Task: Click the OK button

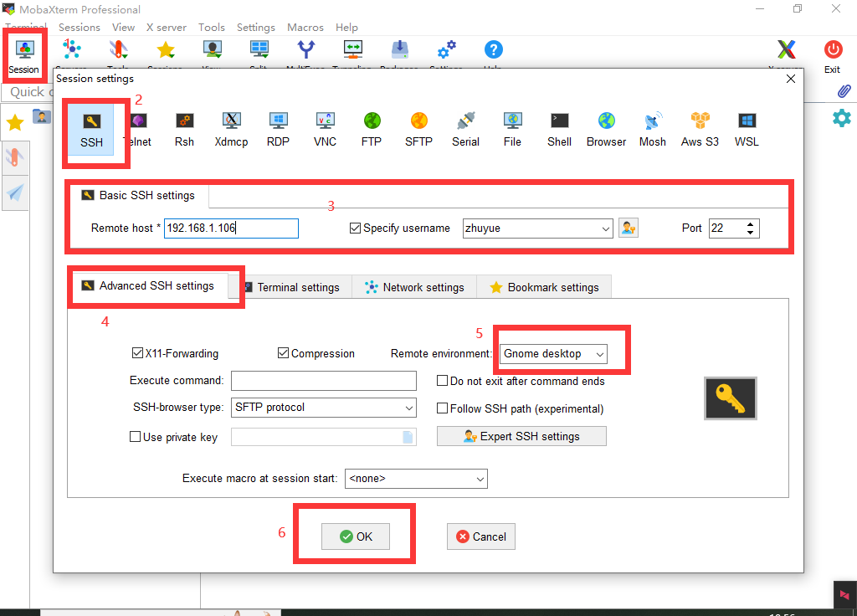Action: click(356, 536)
